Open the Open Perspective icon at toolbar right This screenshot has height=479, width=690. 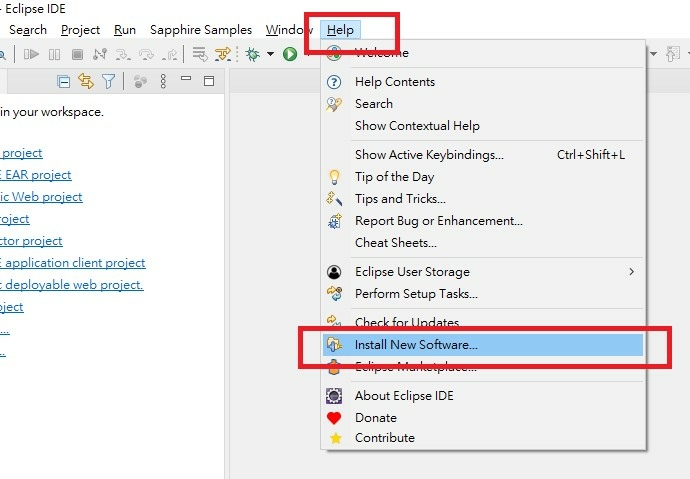(x=673, y=54)
